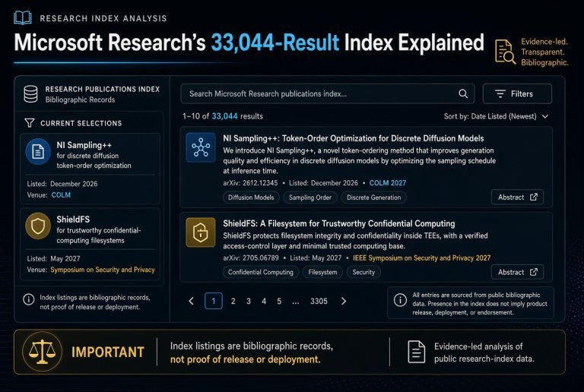584x392 pixels.
Task: Click the ShieldFS sidebar card title
Action: click(73, 220)
